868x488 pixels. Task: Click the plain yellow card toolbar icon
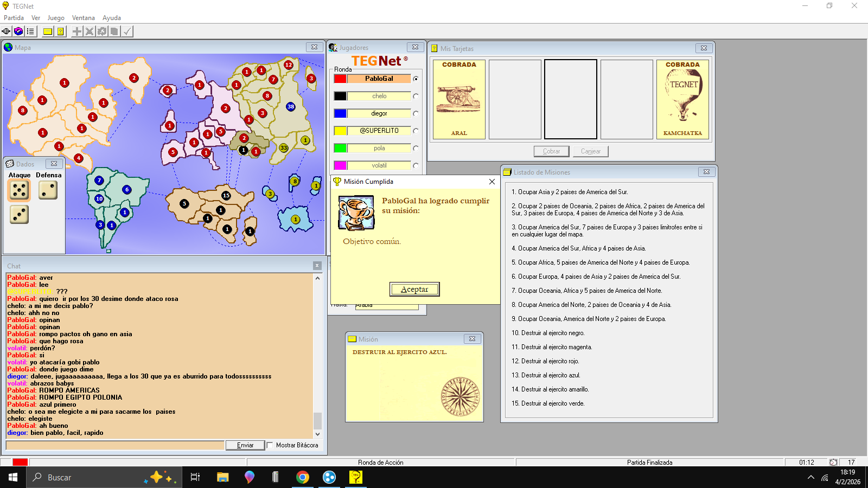pos(48,31)
